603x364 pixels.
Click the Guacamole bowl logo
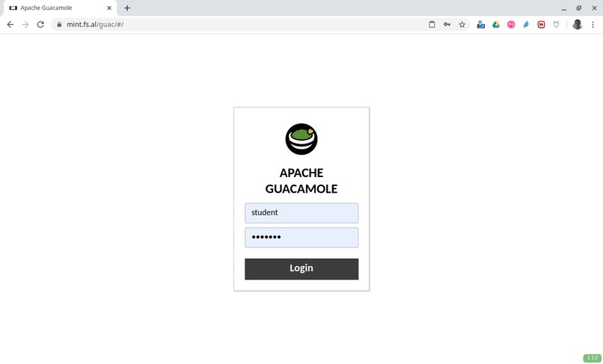[x=301, y=139]
